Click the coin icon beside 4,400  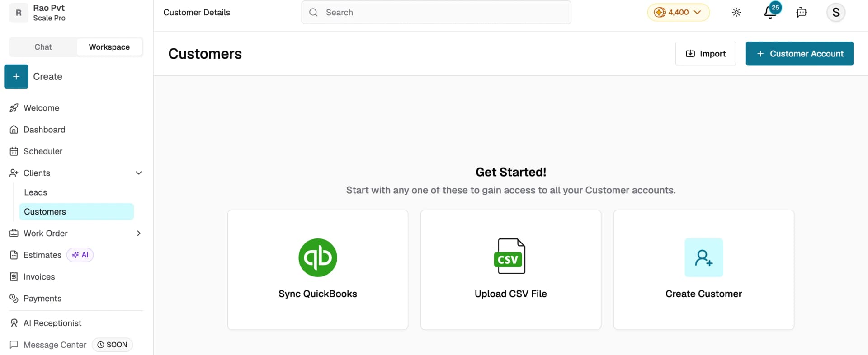pos(660,13)
